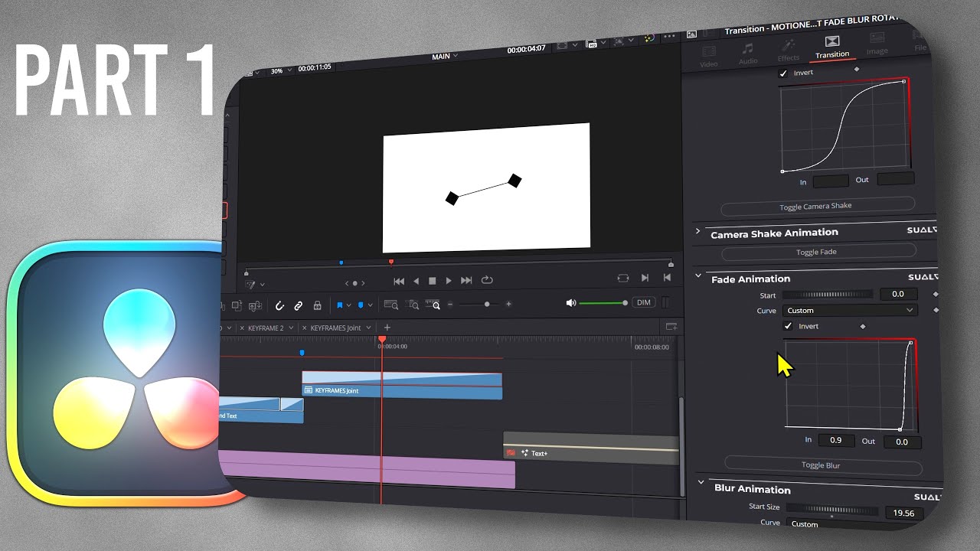Toggle the keyframe diamond next to Fade Start
Image resolution: width=980 pixels, height=551 pixels.
[x=936, y=293]
